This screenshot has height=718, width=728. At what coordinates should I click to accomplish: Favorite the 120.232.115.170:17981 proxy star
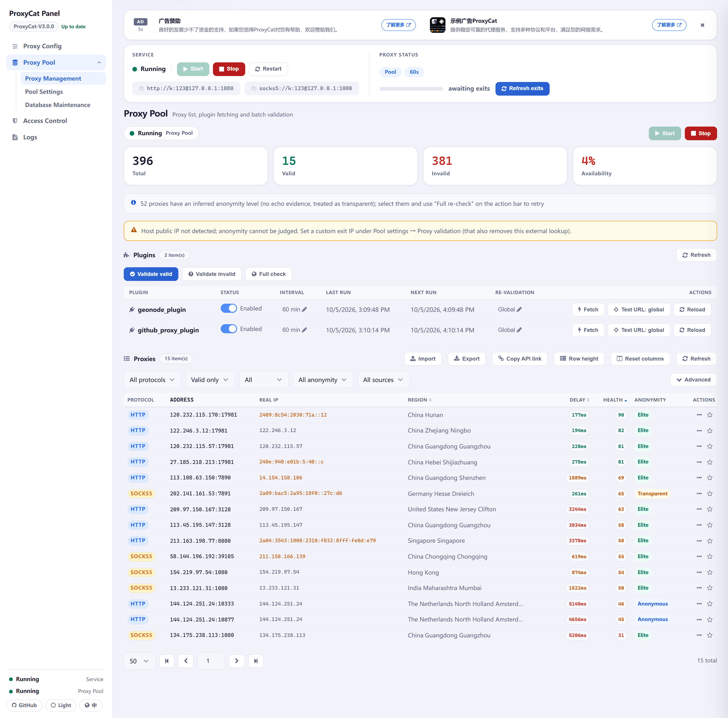point(710,415)
